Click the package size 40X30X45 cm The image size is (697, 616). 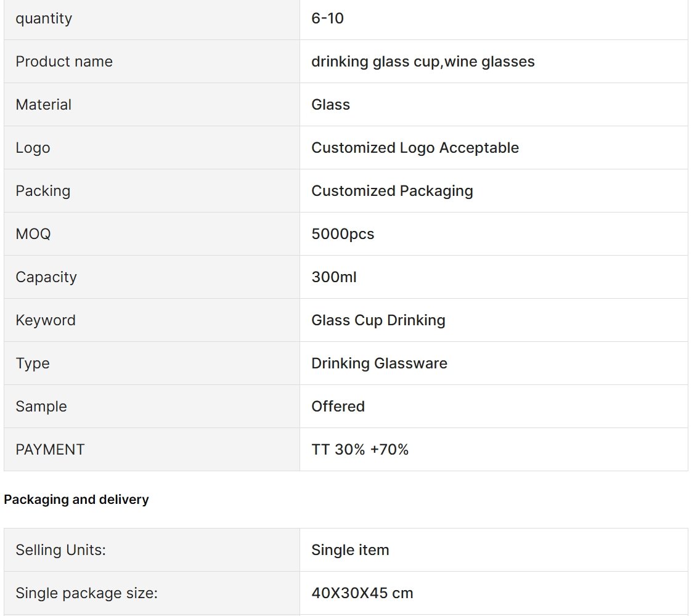coord(362,593)
